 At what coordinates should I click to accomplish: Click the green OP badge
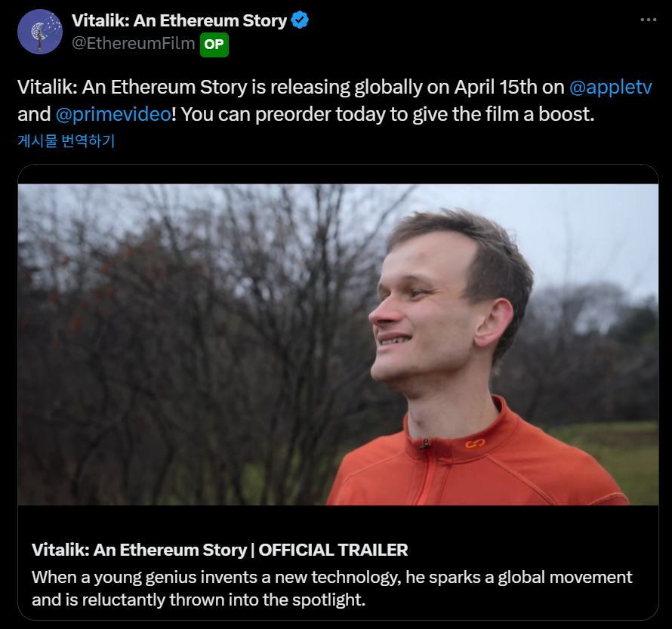pyautogui.click(x=214, y=45)
